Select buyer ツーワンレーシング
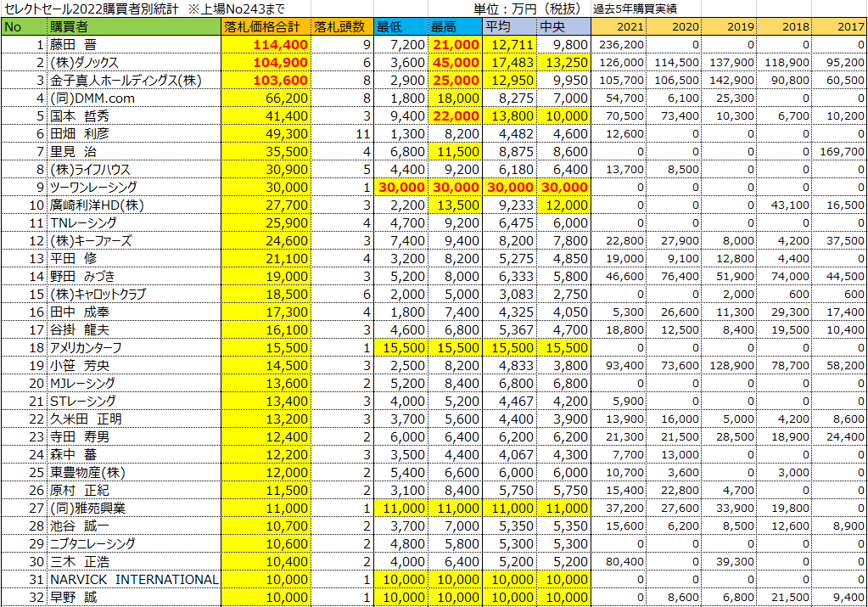Screen dimensions: 868x607 (93, 188)
